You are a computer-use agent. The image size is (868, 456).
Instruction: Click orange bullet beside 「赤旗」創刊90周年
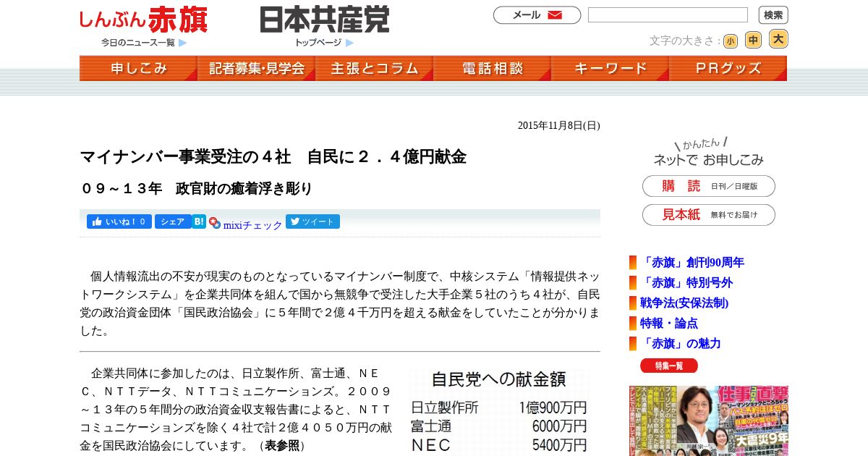coord(633,263)
